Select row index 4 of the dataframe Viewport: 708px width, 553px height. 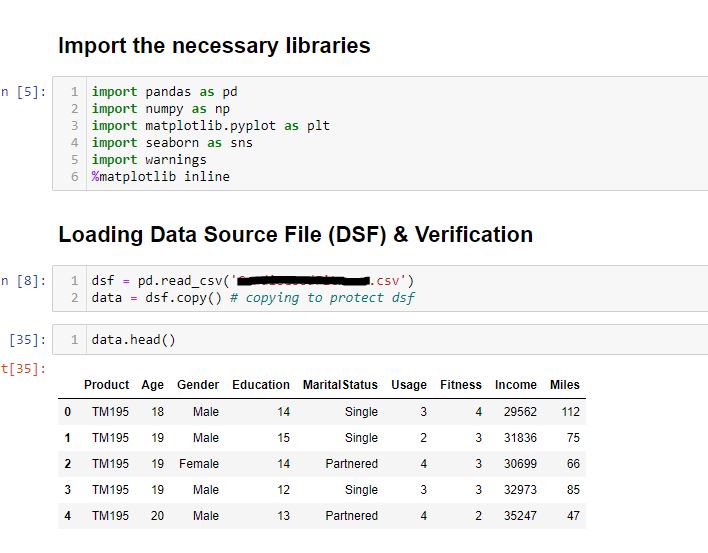[67, 516]
